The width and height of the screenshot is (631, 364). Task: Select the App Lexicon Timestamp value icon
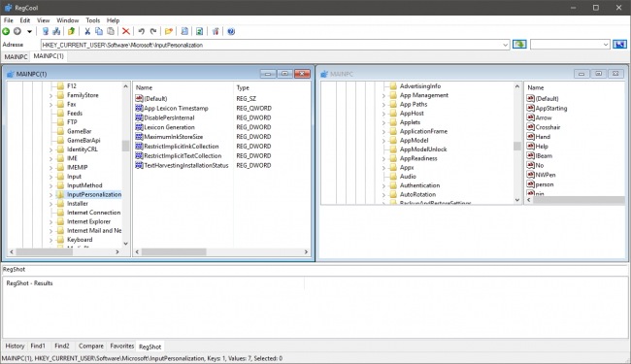139,108
